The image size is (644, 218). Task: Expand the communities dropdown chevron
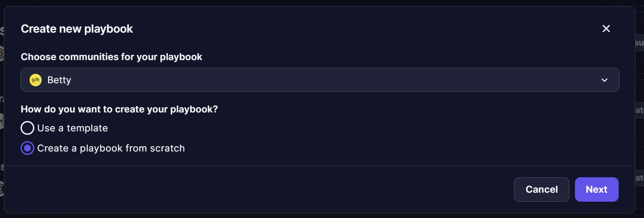[x=605, y=80]
